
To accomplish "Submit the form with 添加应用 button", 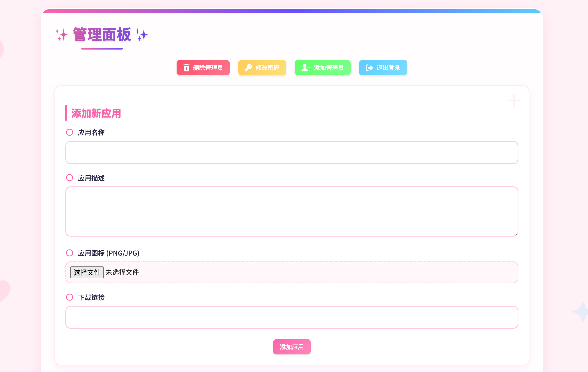I will pos(292,347).
